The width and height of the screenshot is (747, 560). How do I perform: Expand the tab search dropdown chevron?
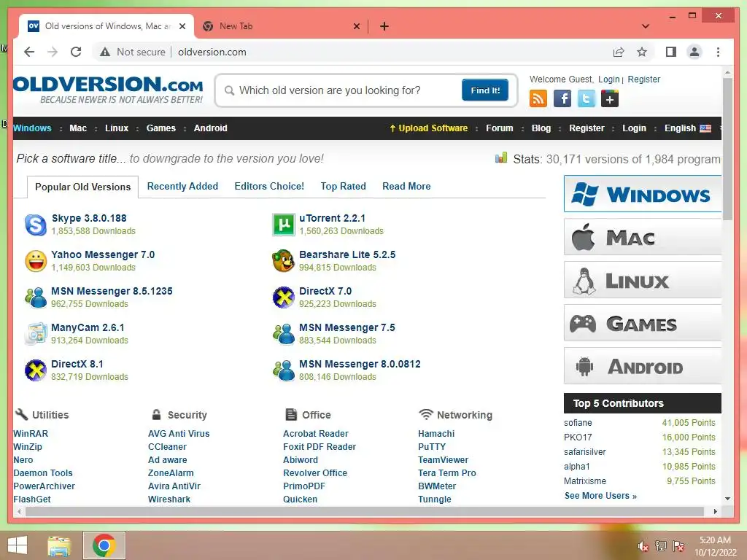click(646, 26)
